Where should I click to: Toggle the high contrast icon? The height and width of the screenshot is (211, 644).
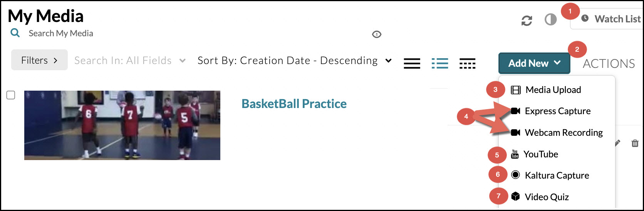550,19
